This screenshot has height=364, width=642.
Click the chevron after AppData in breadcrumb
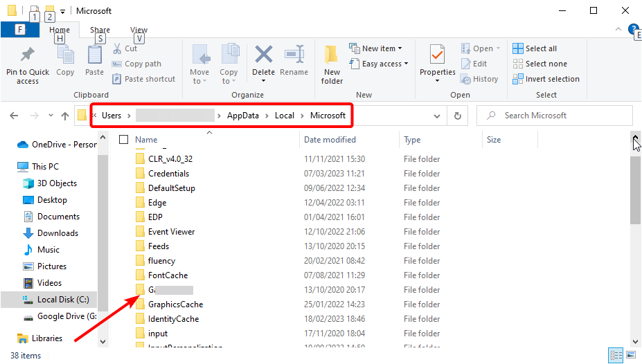point(267,116)
